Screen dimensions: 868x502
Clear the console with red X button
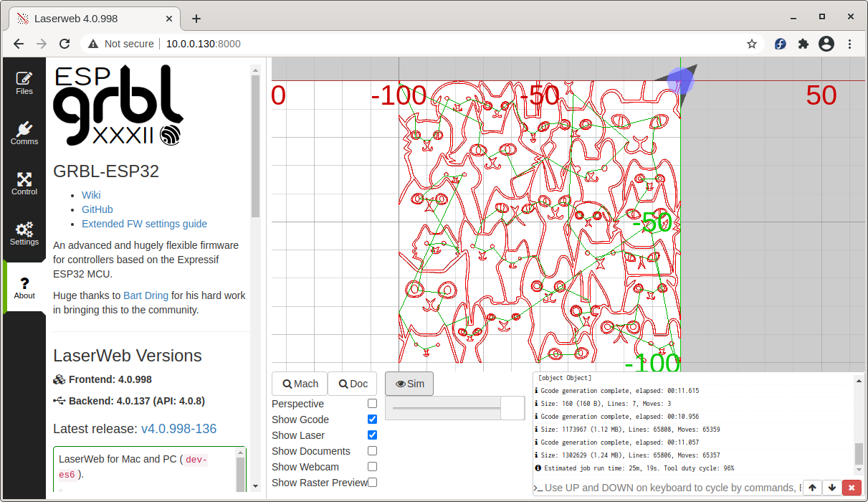tap(852, 488)
